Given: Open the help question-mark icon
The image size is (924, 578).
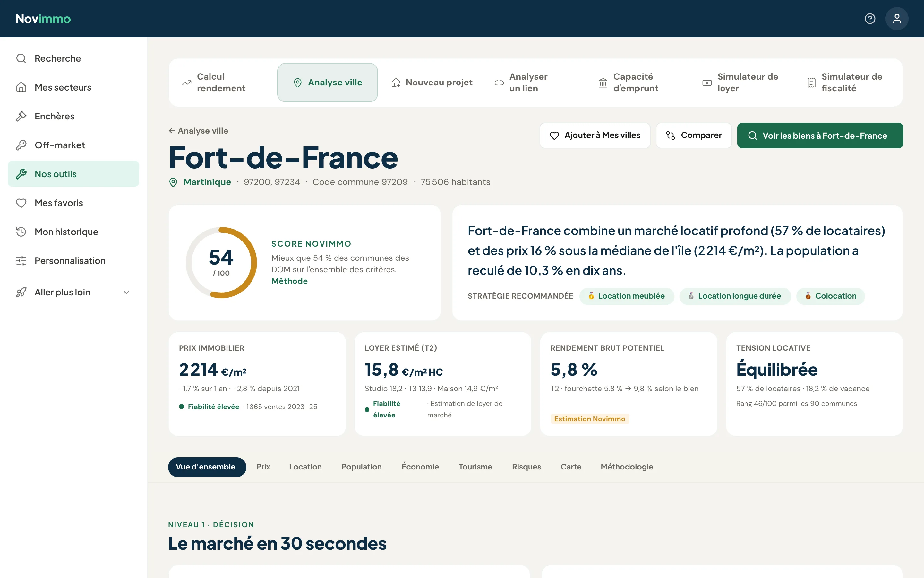Looking at the screenshot, I should pos(870,19).
